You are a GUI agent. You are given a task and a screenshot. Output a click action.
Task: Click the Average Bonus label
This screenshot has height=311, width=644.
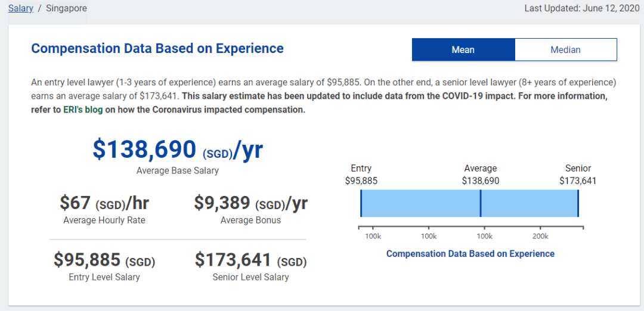(x=250, y=220)
